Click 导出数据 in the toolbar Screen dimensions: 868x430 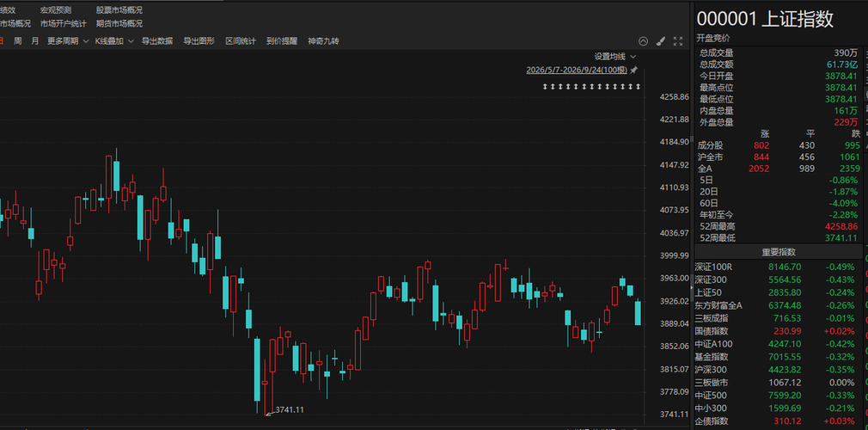click(157, 41)
